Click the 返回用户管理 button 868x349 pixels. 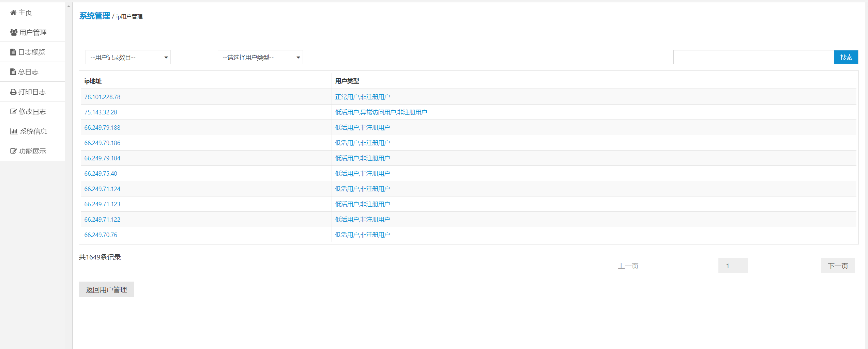point(106,289)
